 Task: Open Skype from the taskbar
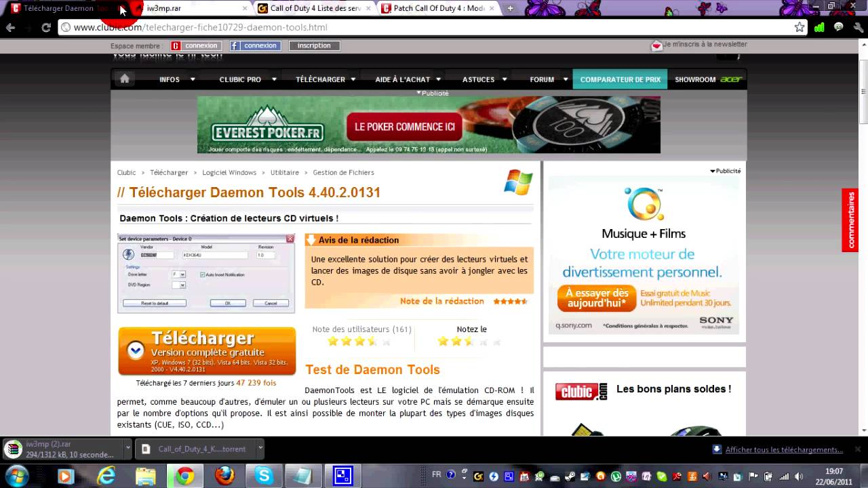(264, 476)
